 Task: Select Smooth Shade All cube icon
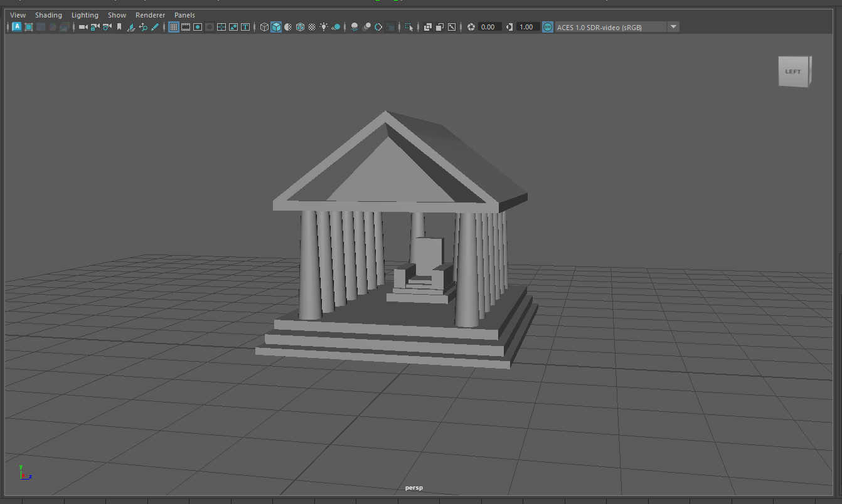(276, 27)
